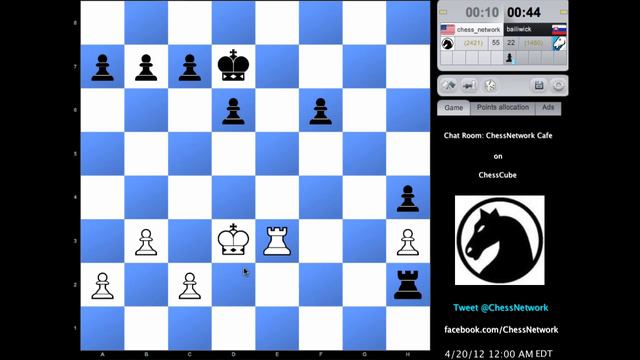Click the cube-shaped ChessCube toolbar icon
640x360 pixels.
pos(490,85)
